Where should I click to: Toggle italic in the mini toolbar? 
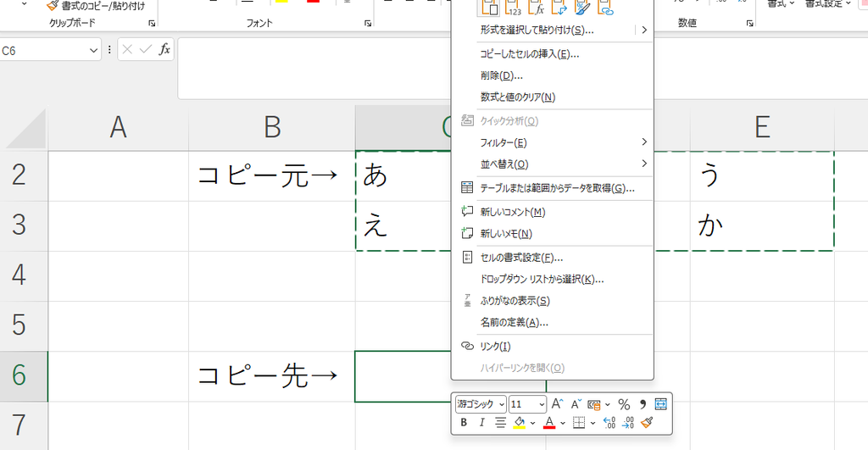(x=482, y=423)
